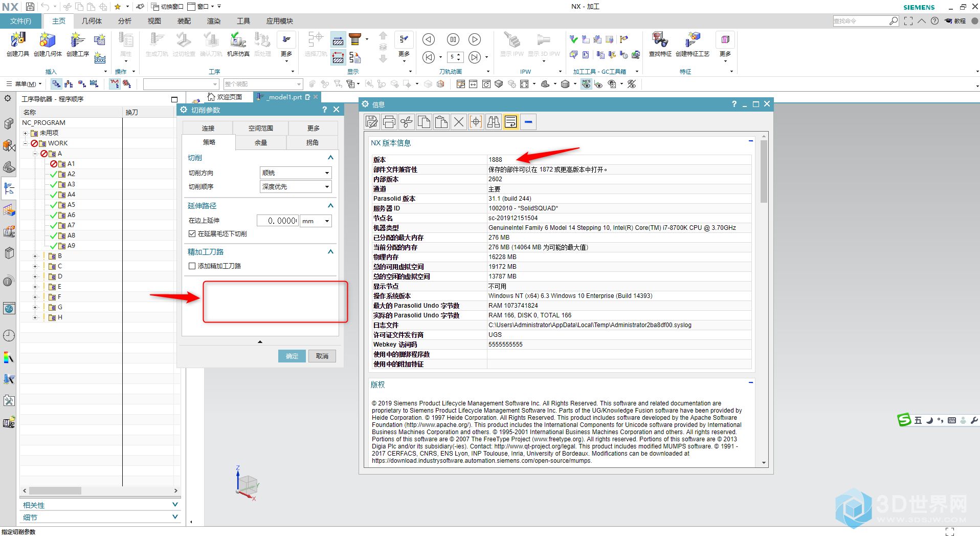This screenshot has height=536, width=980.
Task: Expand the 未用项 tree node
Action: (25, 133)
